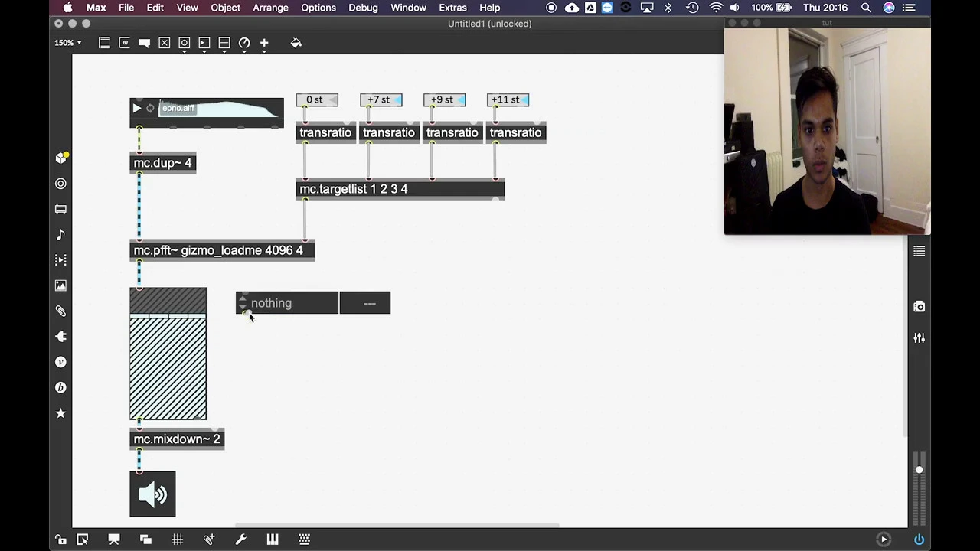Viewport: 980px width, 551px height.
Task: Add a comment box from toolbar
Action: (144, 43)
